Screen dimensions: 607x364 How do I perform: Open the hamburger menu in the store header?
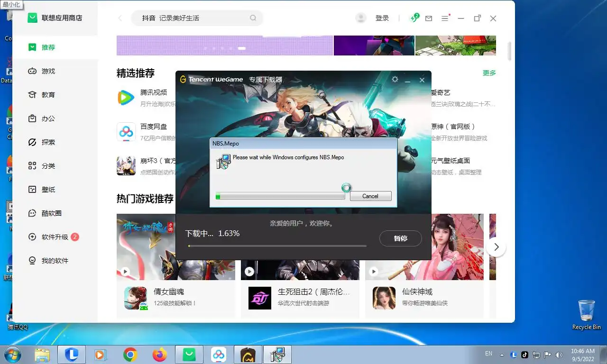point(445,18)
